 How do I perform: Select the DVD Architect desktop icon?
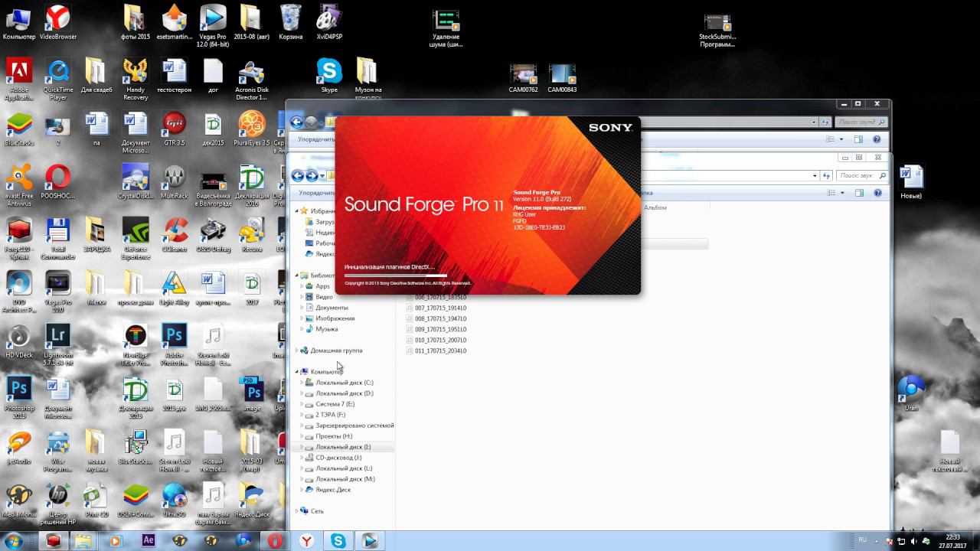[x=19, y=292]
